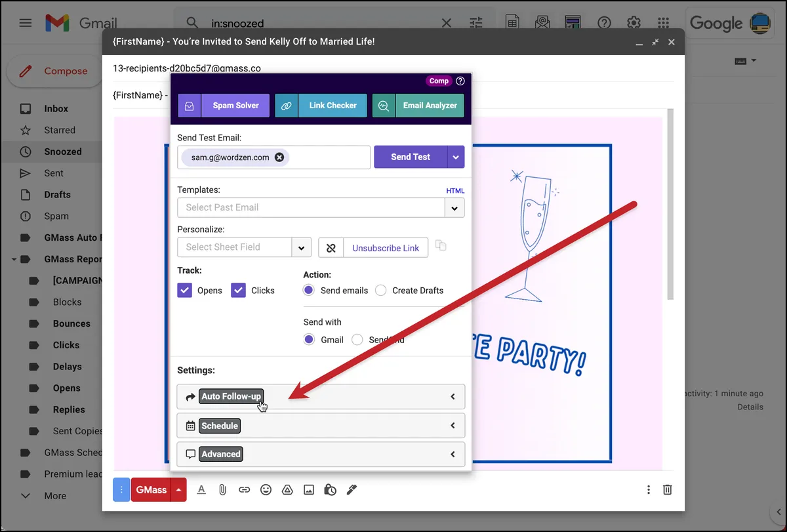Click the Details link at right
This screenshot has height=532, width=787.
(x=750, y=407)
